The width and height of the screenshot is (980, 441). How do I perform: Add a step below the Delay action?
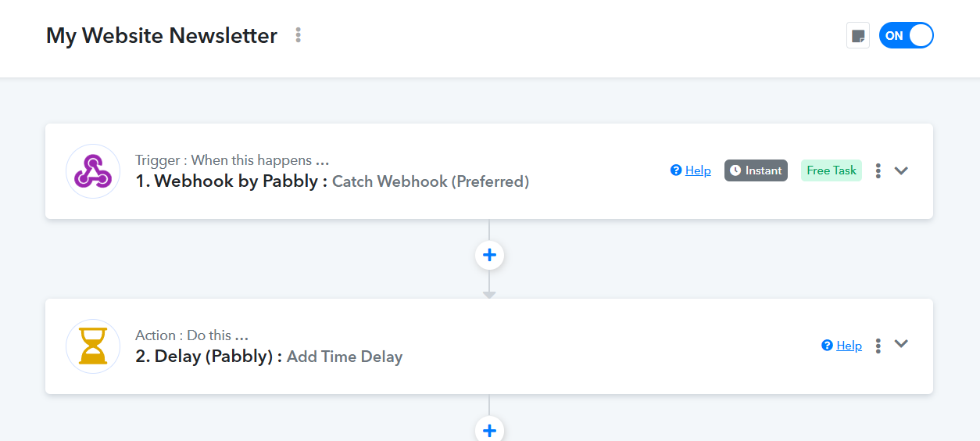point(489,430)
